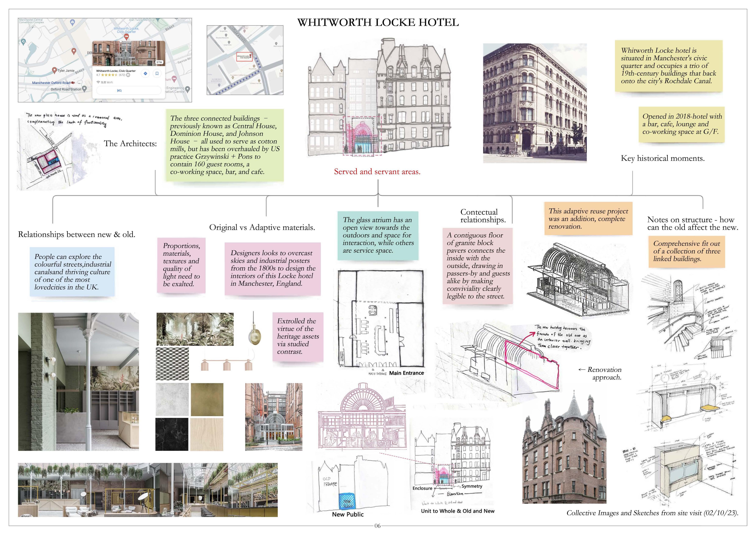The width and height of the screenshot is (756, 535).
Task: Click the black marble material swatch
Action: click(x=172, y=434)
